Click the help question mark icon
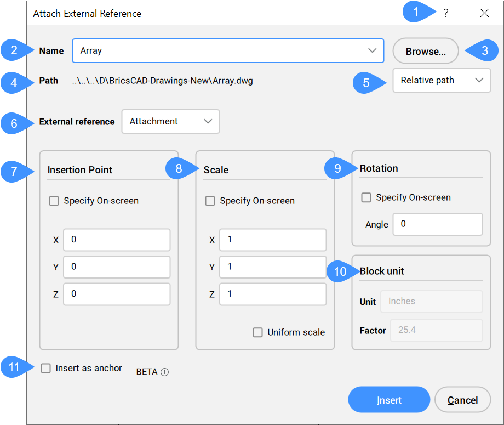 click(446, 14)
